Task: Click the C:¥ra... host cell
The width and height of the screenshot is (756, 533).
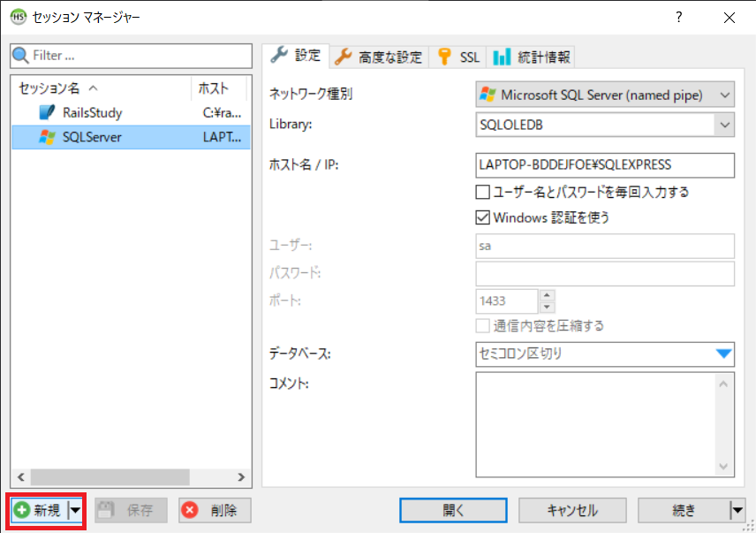Action: [222, 113]
